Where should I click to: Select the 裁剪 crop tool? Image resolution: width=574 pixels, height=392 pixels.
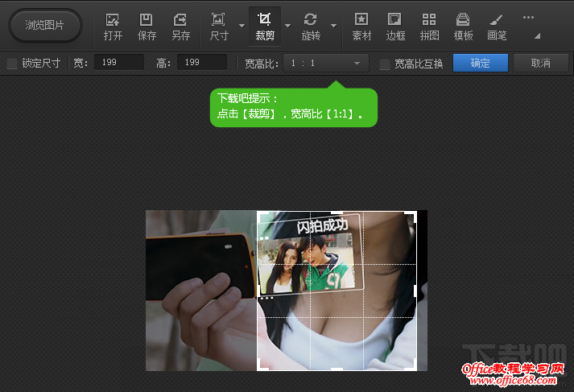tap(264, 26)
